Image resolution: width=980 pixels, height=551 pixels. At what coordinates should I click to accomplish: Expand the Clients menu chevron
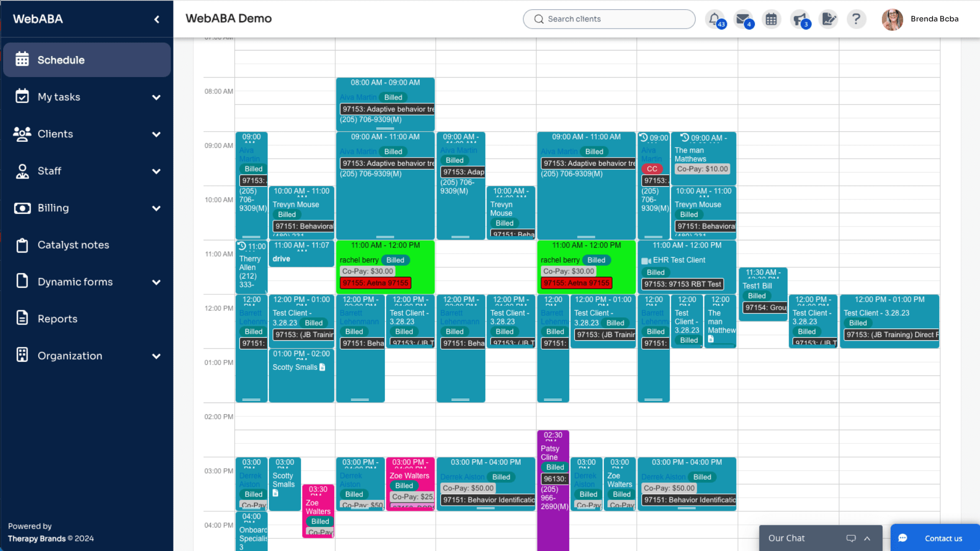coord(156,134)
